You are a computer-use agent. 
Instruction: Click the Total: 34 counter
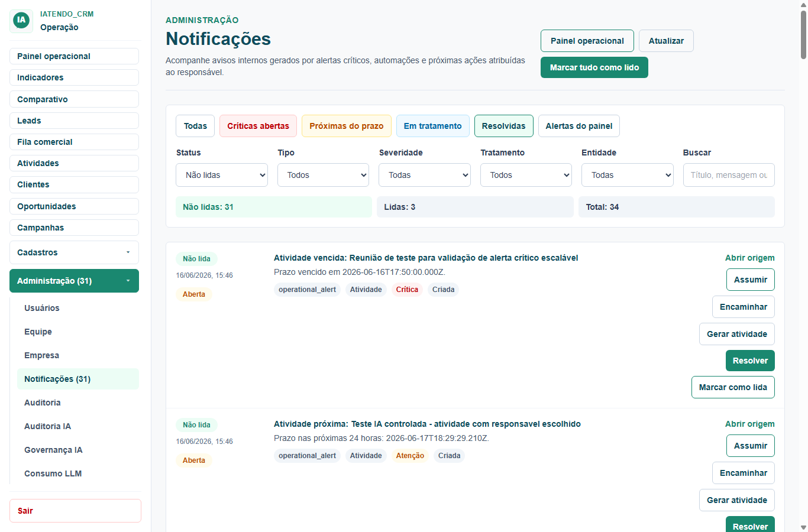[x=677, y=207]
